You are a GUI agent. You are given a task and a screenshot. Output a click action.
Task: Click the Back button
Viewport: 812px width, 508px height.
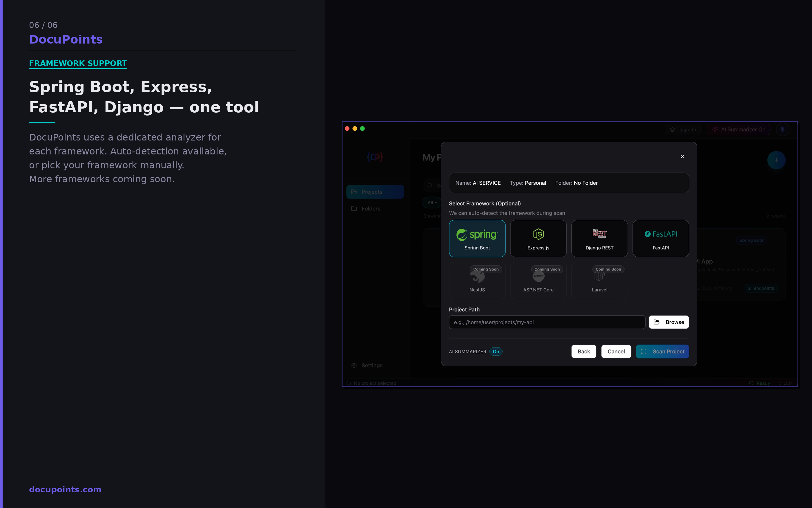(x=583, y=352)
